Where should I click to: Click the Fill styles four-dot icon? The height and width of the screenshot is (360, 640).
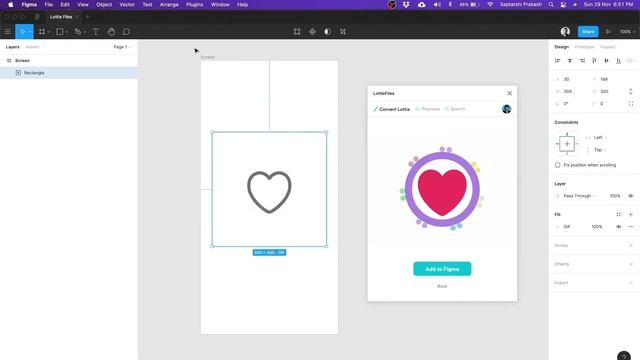click(618, 214)
